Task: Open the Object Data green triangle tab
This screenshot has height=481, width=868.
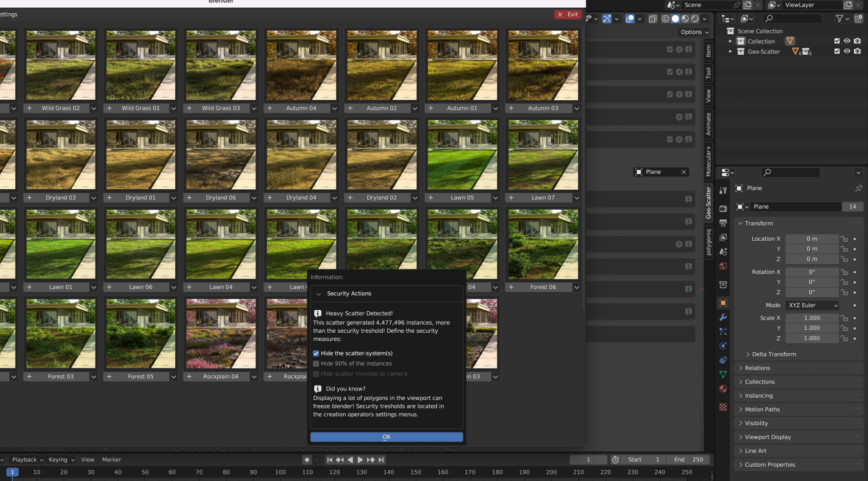Action: tap(723, 375)
